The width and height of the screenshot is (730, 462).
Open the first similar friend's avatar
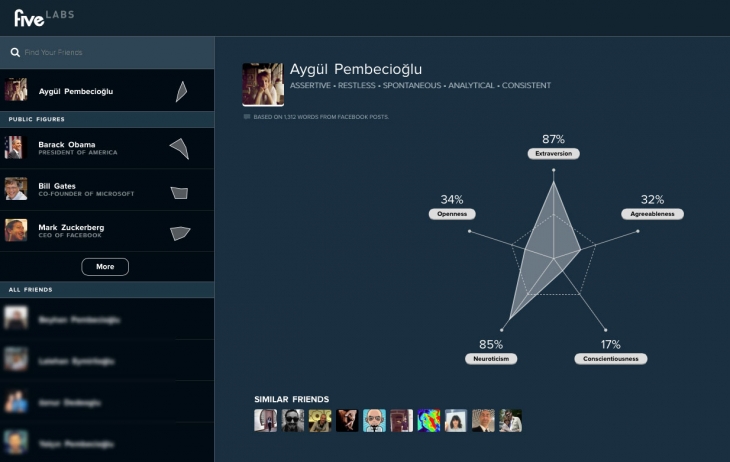(266, 420)
